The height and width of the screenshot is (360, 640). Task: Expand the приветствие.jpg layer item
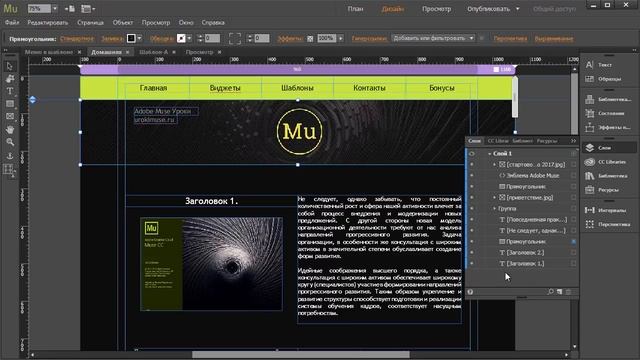[494, 198]
